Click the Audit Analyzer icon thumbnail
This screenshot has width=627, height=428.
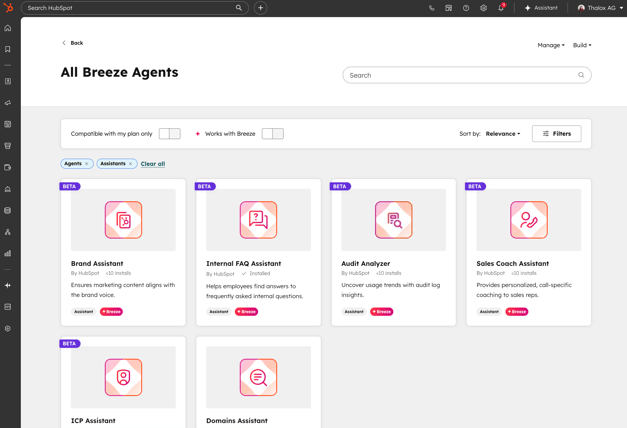pos(393,220)
